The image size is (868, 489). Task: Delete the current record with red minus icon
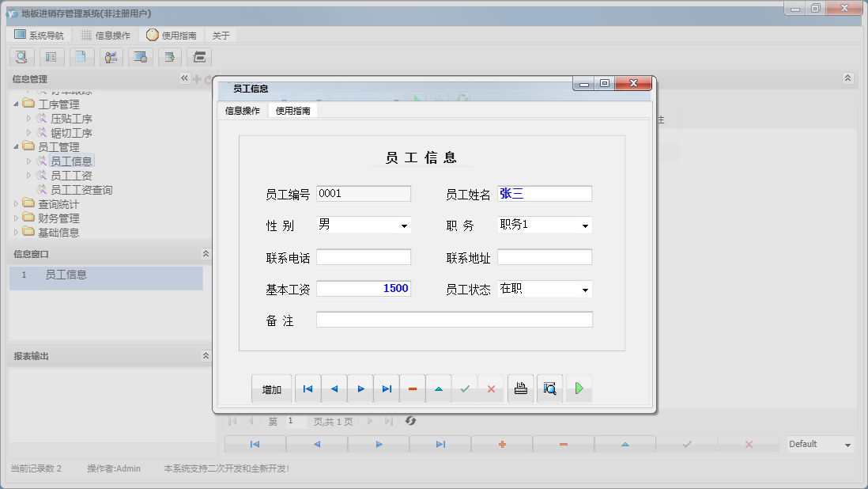[412, 389]
